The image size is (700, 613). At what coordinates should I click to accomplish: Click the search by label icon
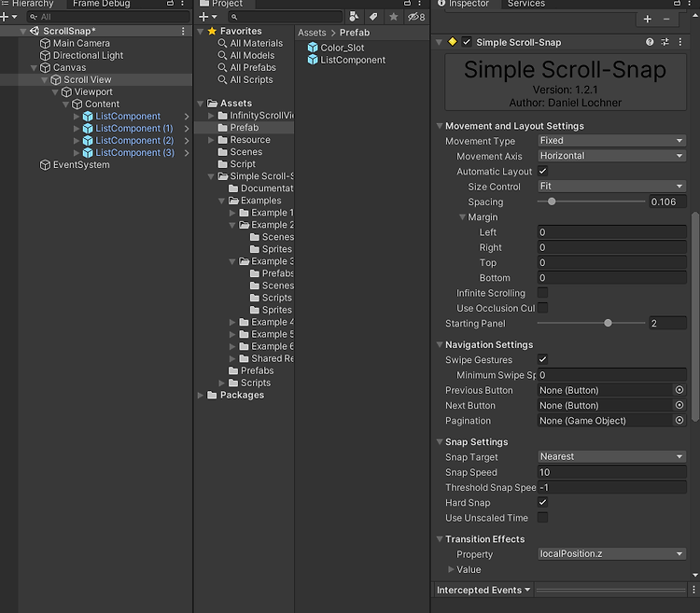coord(373,17)
